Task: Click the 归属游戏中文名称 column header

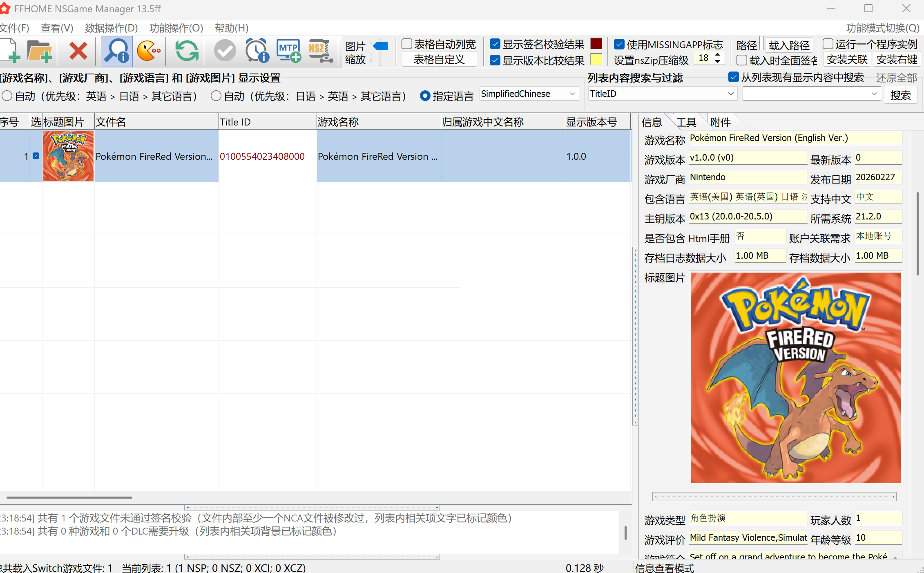Action: [503, 122]
